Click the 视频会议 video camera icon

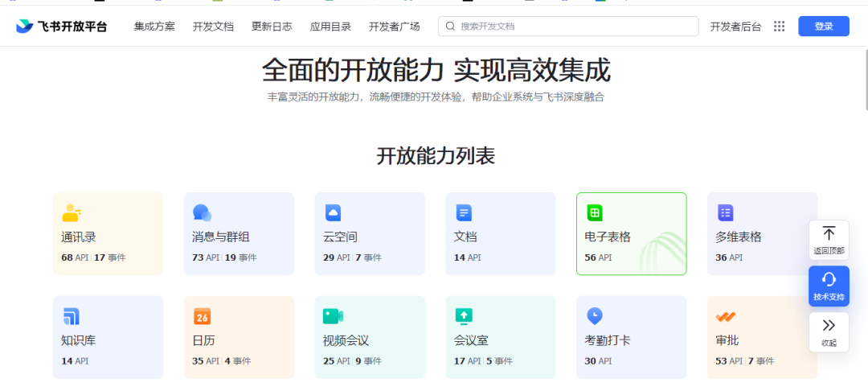click(333, 316)
